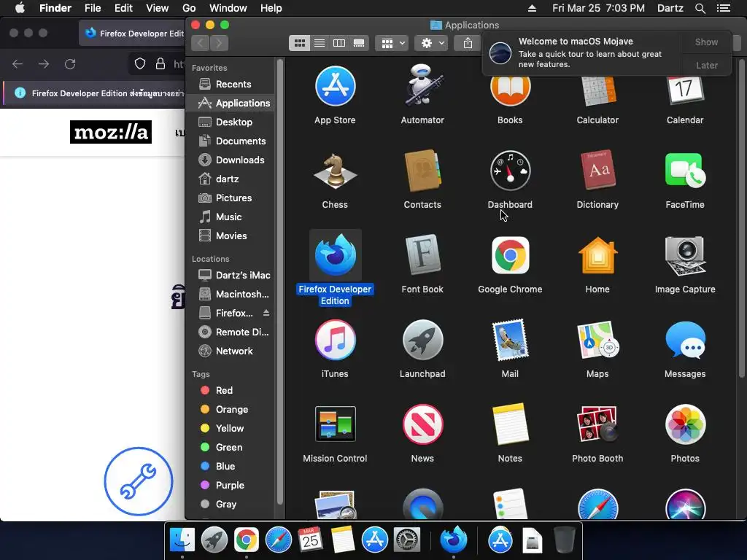This screenshot has width=747, height=560.
Task: Click the Firefox window reload button
Action: tap(70, 64)
